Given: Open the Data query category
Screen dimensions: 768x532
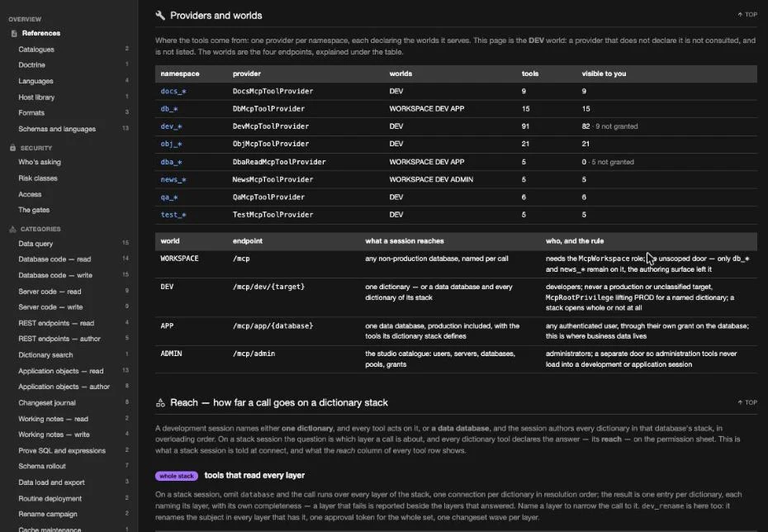Looking at the screenshot, I should tap(36, 244).
